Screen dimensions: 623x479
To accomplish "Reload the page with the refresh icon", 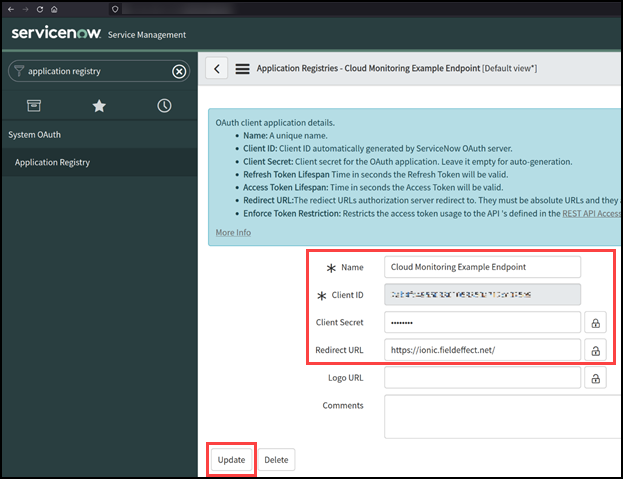I will click(40, 9).
